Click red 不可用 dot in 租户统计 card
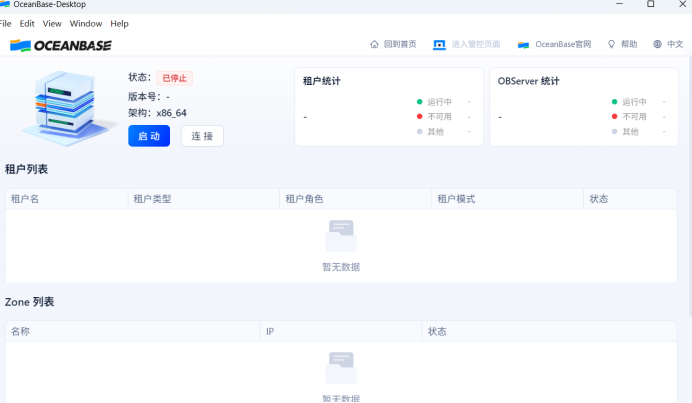 tap(420, 117)
